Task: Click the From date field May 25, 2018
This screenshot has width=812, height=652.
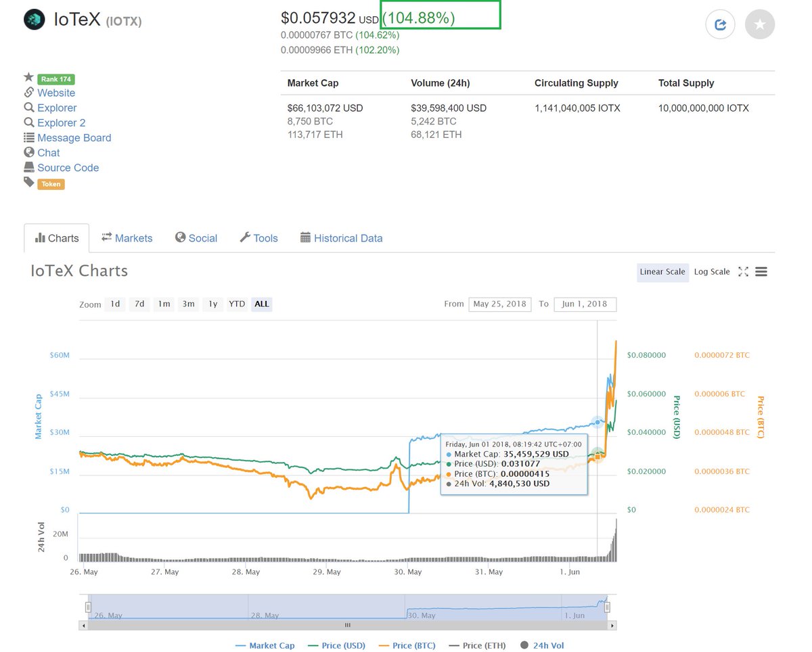Action: [x=499, y=304]
